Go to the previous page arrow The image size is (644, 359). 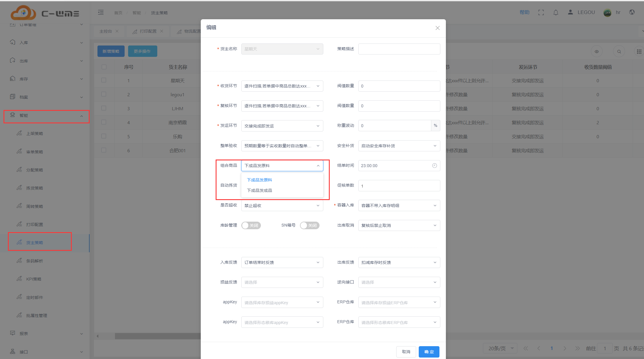539,348
